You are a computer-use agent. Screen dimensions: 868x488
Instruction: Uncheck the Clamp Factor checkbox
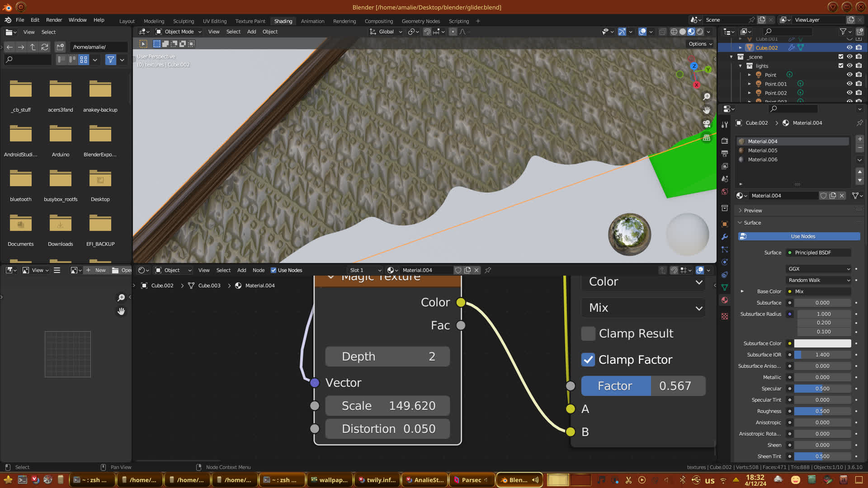pyautogui.click(x=588, y=360)
